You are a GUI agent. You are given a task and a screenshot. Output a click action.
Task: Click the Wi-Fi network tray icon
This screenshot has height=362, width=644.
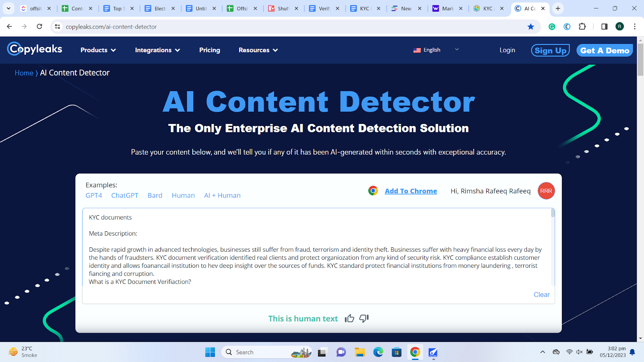(x=569, y=352)
